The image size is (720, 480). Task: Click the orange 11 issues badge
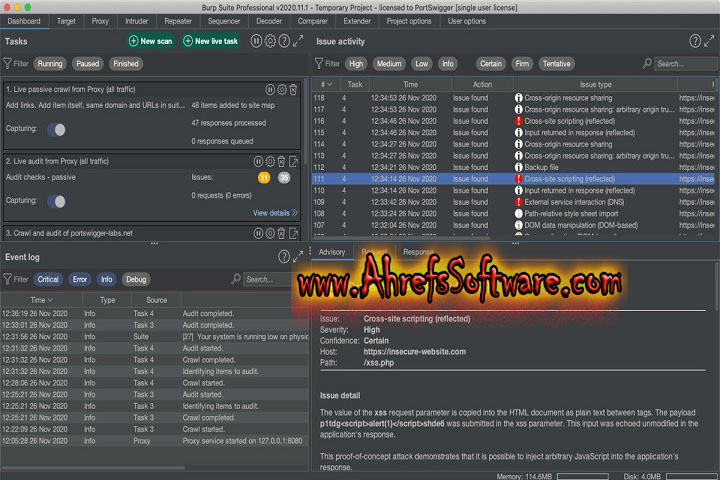264,178
